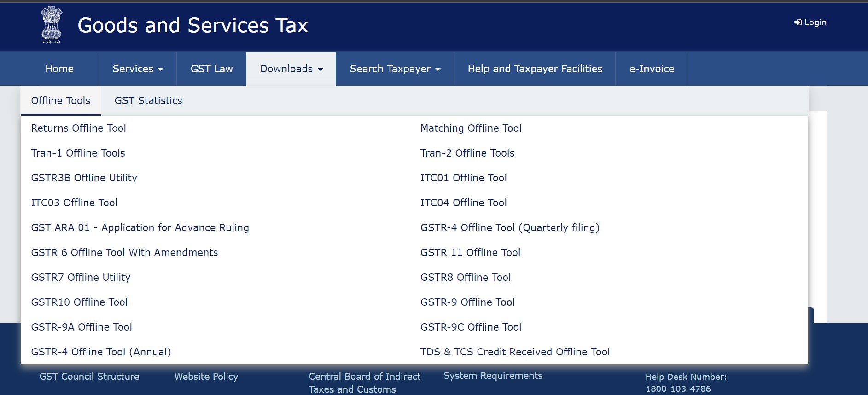
Task: Go to the Home menu
Action: [x=59, y=69]
